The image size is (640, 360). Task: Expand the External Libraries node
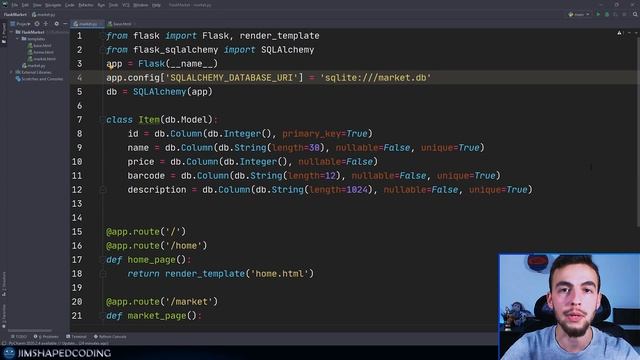point(11,72)
